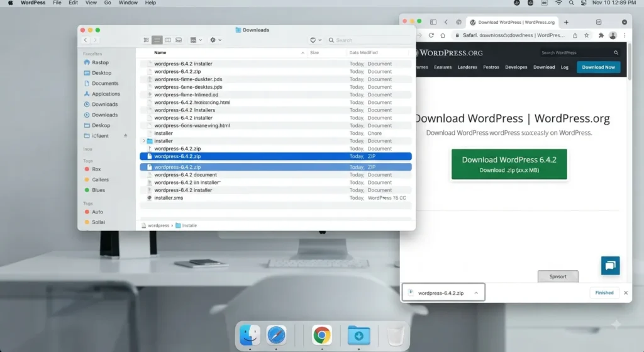
Task: Select file wordpress-6.4.2 document
Action: pyautogui.click(x=275, y=175)
